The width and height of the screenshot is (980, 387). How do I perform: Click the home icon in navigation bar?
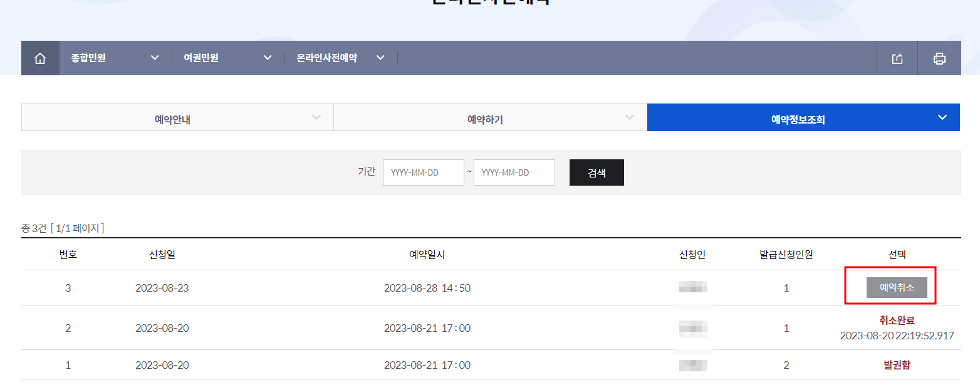point(39,57)
